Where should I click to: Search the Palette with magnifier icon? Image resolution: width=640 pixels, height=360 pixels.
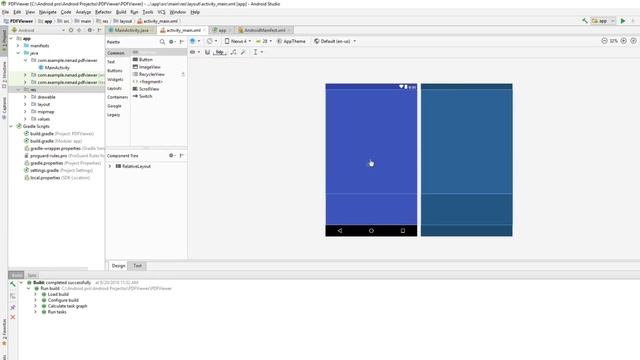click(x=162, y=42)
